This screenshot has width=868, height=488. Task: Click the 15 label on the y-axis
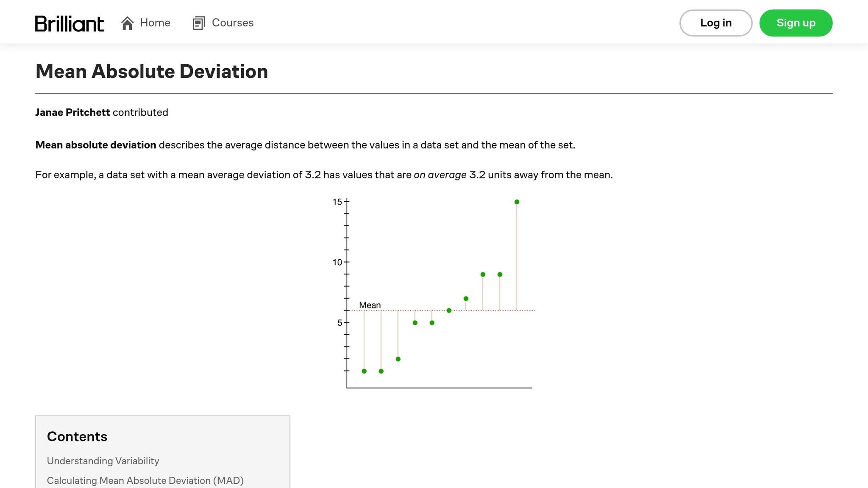[x=337, y=202]
